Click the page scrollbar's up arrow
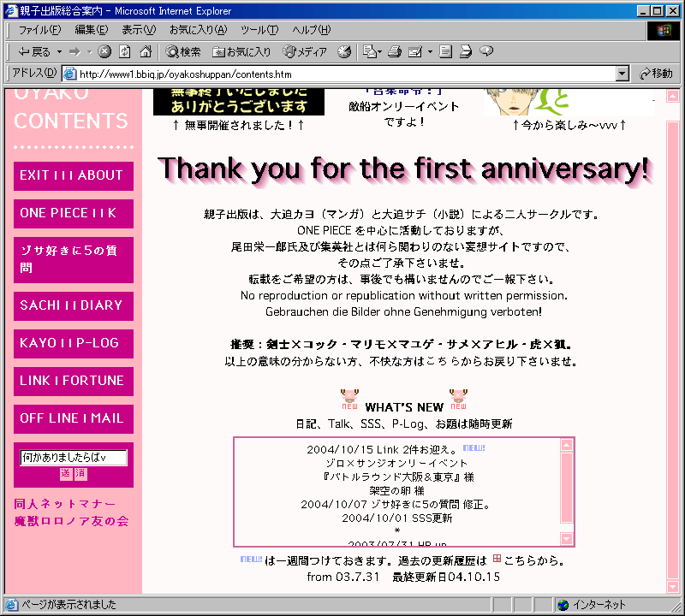 pos(673,96)
